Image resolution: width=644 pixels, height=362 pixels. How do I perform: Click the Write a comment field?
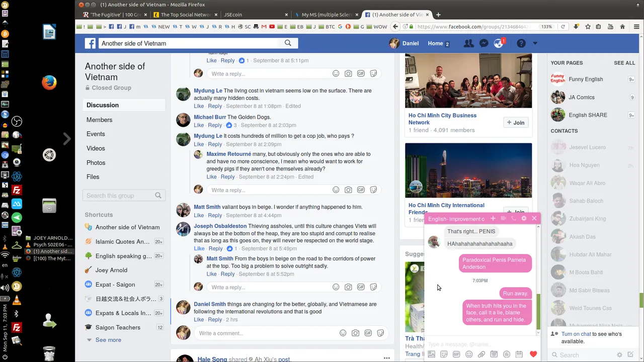(267, 333)
